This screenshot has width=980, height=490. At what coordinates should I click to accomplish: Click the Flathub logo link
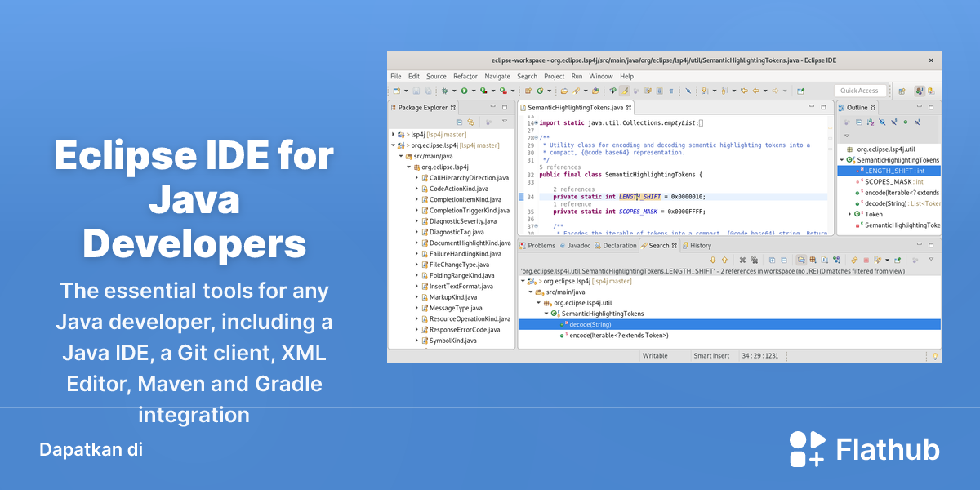865,449
